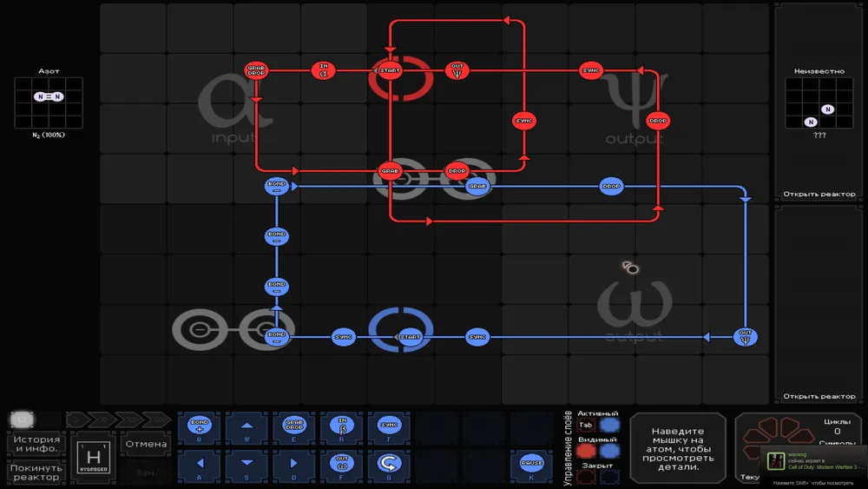The height and width of the screenshot is (489, 868).
Task: Click red DROP node below ψ output label
Action: pyautogui.click(x=658, y=121)
